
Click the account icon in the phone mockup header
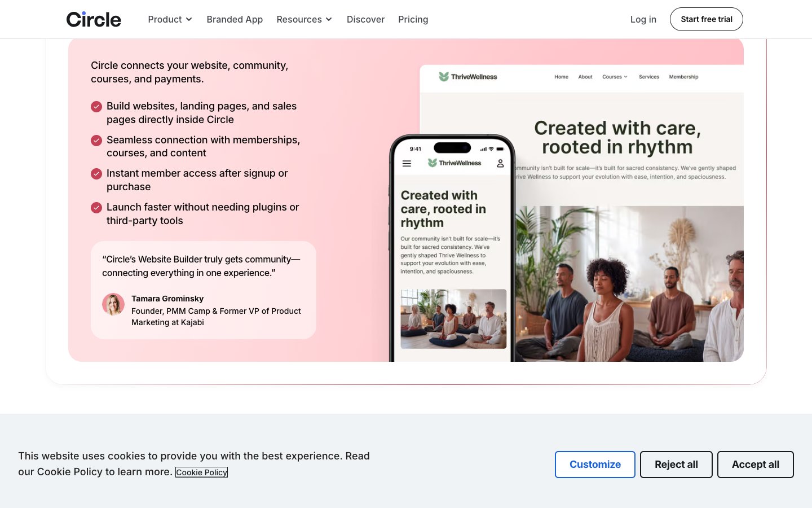[501, 163]
